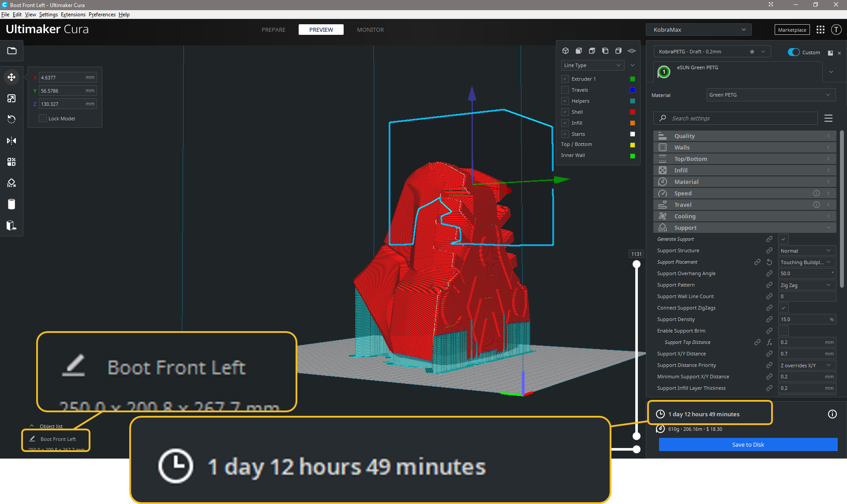Click the extruder 1 circle icon
Viewport: 847px width, 504px height.
[x=664, y=71]
